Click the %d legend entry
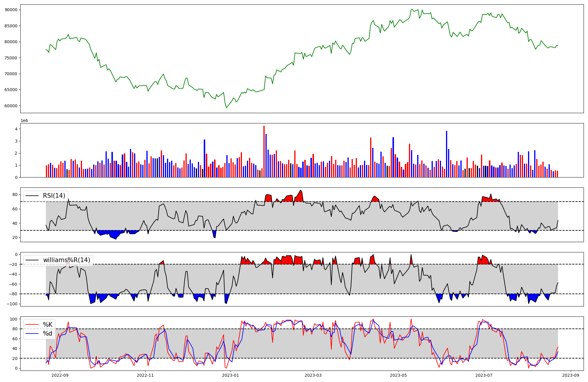This screenshot has width=588, height=382. pos(48,334)
